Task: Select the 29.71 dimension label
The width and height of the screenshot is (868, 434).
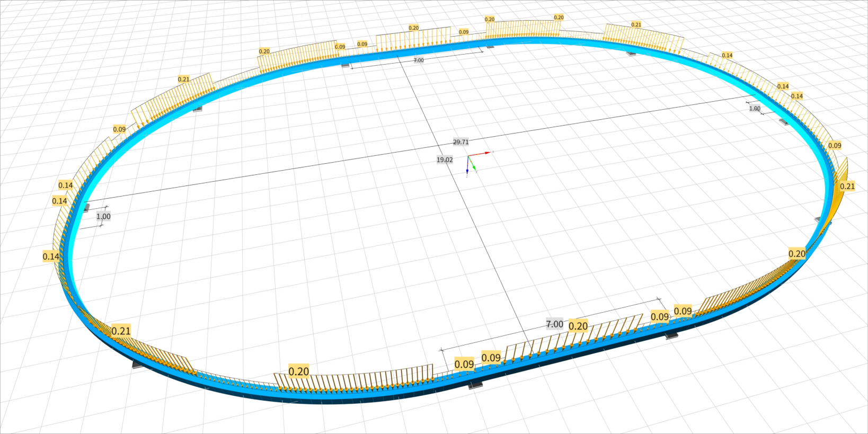Action: [x=460, y=142]
